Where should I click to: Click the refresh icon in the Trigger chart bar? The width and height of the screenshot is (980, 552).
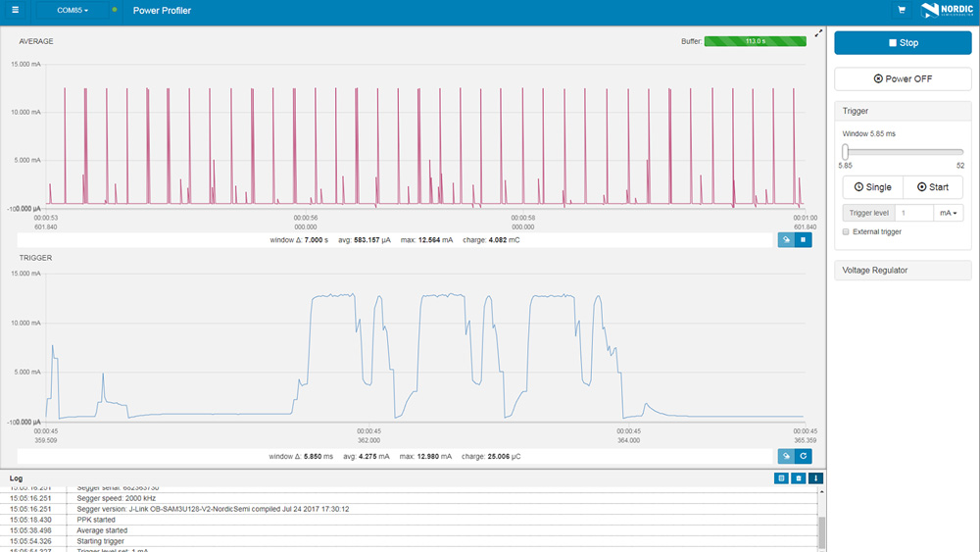(804, 456)
